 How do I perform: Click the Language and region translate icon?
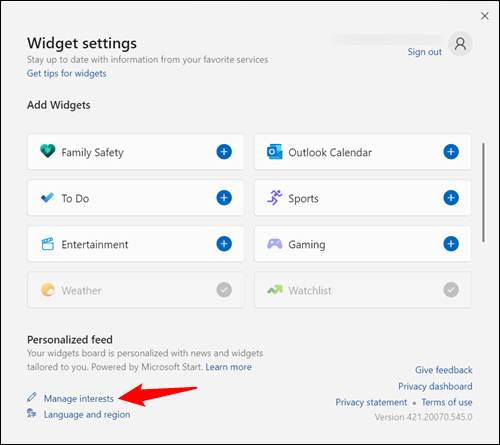pyautogui.click(x=32, y=413)
